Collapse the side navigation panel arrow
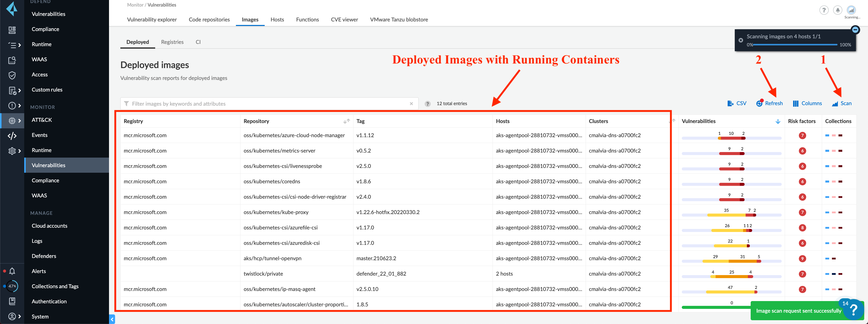 pyautogui.click(x=112, y=319)
